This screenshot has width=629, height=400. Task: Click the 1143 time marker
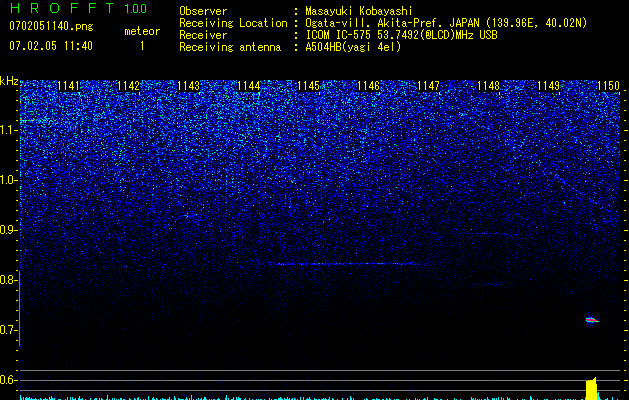click(189, 86)
